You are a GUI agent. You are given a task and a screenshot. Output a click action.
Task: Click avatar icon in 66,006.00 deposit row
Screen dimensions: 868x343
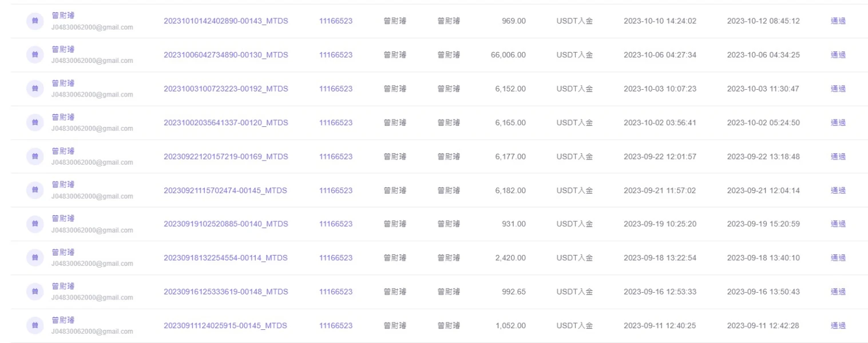35,55
